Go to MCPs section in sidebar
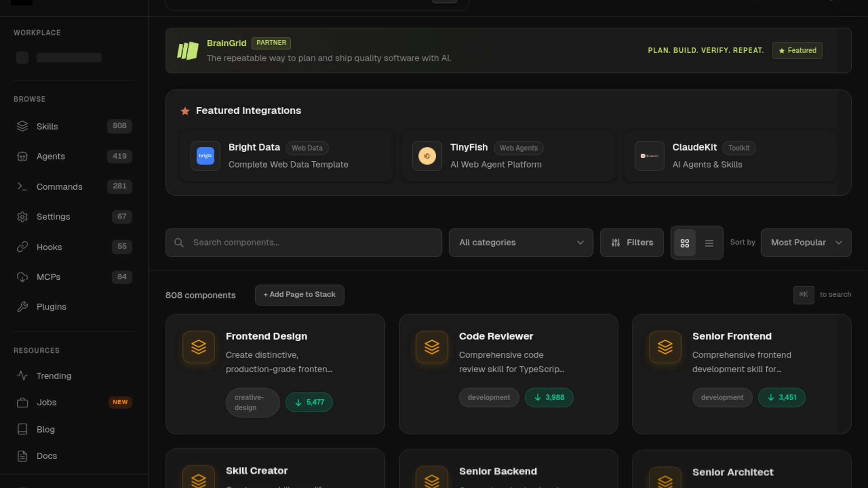Viewport: 868px width, 488px height. click(48, 277)
